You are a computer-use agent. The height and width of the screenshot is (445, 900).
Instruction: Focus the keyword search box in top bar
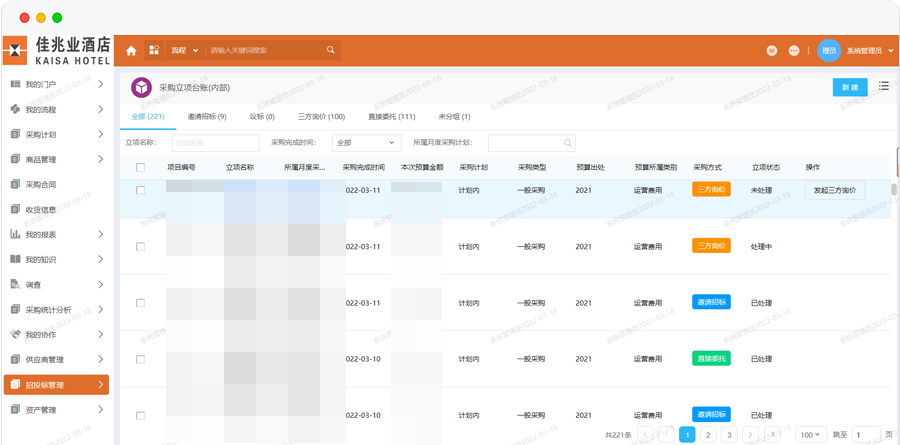[266, 51]
